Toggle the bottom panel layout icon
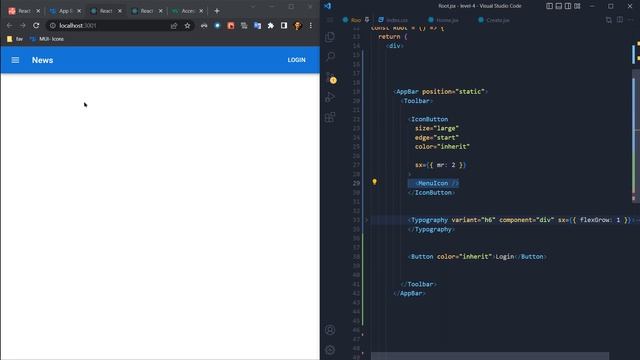 click(x=559, y=6)
